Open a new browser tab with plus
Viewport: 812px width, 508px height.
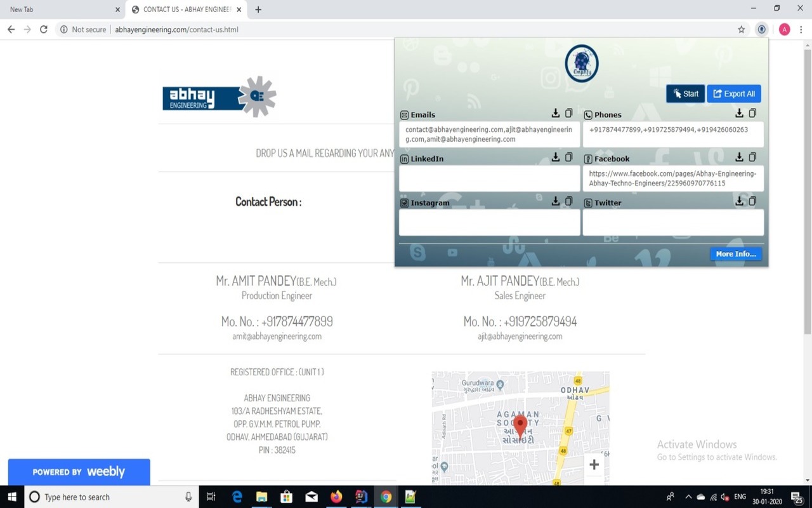coord(258,10)
